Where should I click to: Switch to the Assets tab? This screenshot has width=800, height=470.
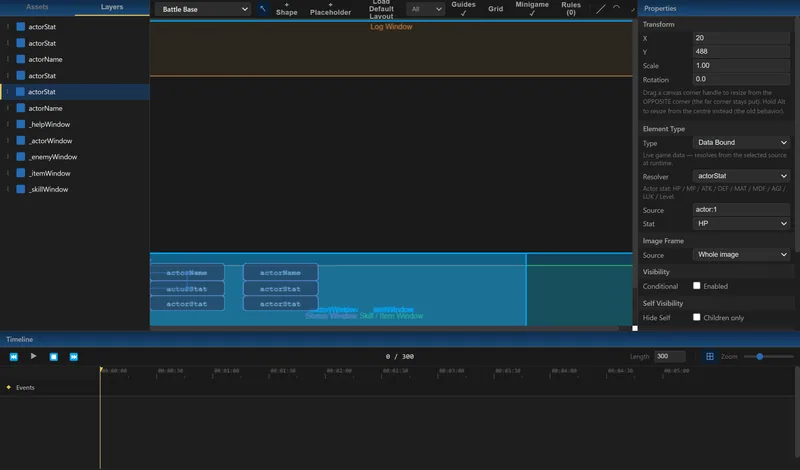[x=37, y=7]
